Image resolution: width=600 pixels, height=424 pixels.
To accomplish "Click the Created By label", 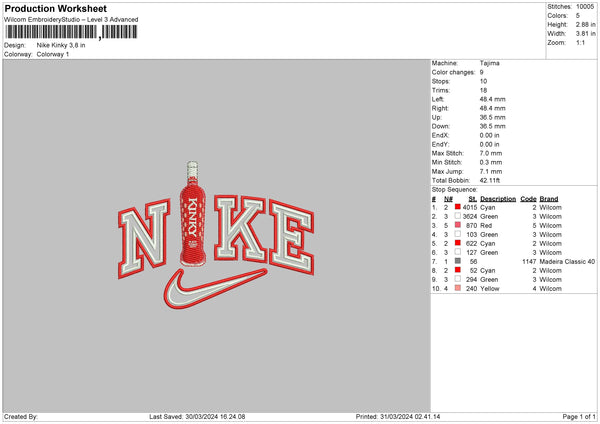I will 21,416.
